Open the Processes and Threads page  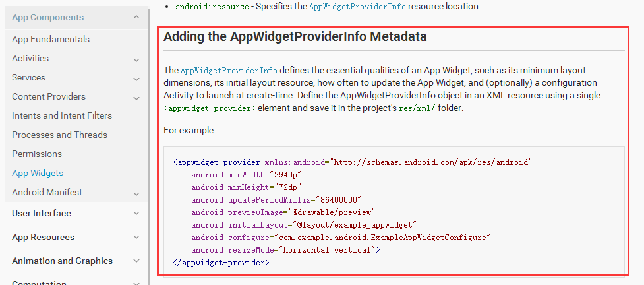59,135
